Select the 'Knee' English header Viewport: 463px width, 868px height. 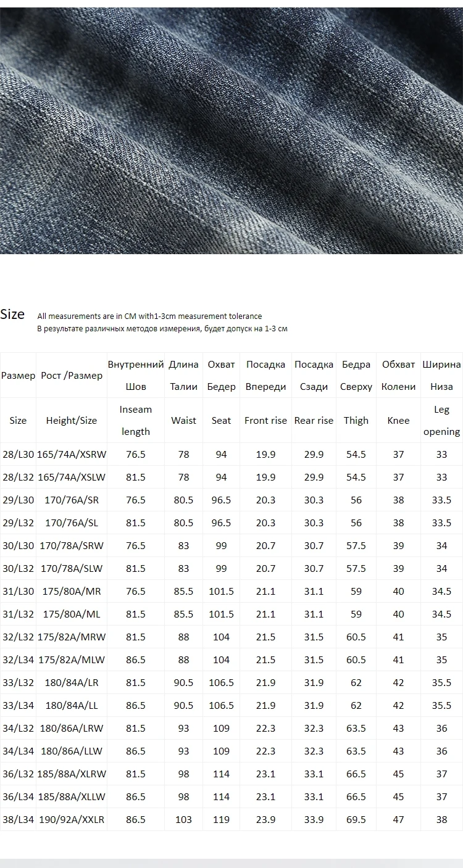pyautogui.click(x=398, y=420)
